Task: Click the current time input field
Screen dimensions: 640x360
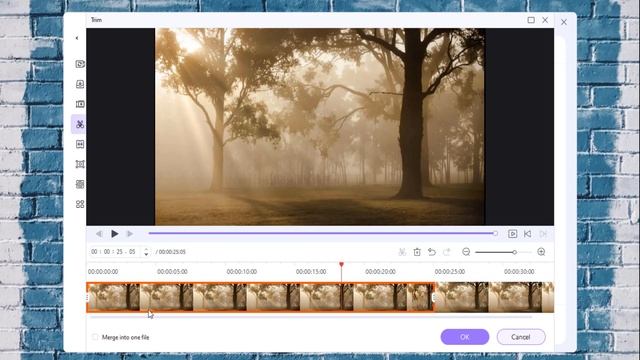Action: point(115,252)
